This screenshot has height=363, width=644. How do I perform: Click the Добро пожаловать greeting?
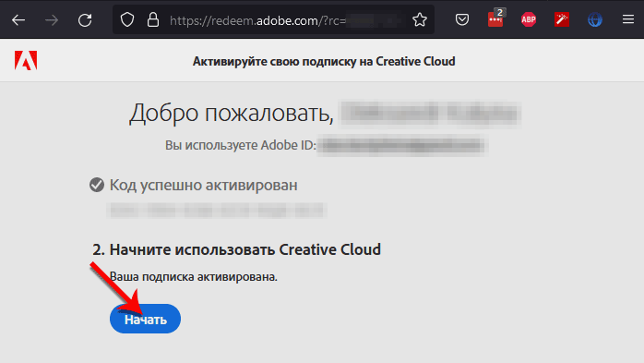(x=232, y=113)
